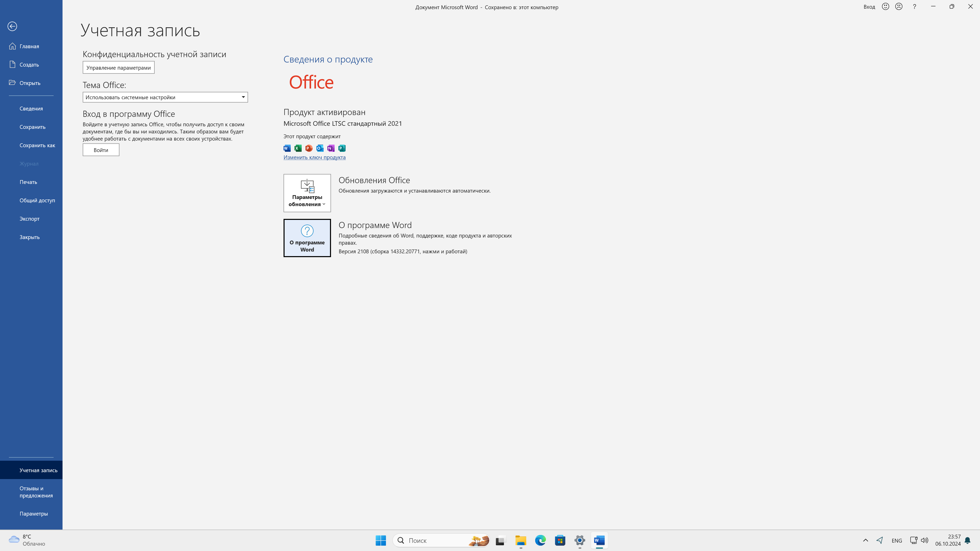Open Сохранить как page
This screenshot has height=551, width=980.
point(31,145)
